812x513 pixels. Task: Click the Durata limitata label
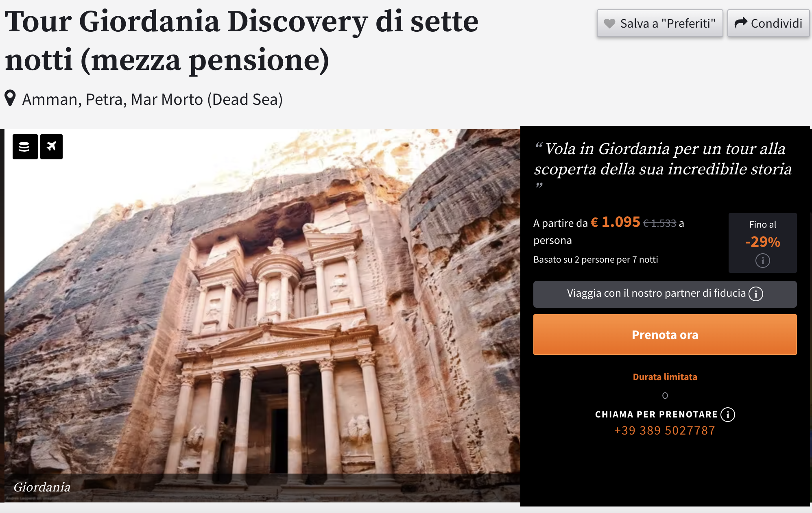665,377
